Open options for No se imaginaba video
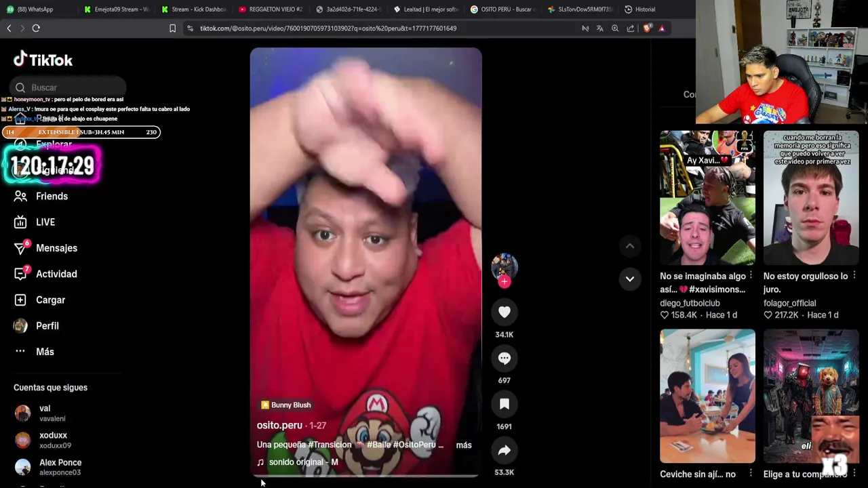 [x=751, y=276]
